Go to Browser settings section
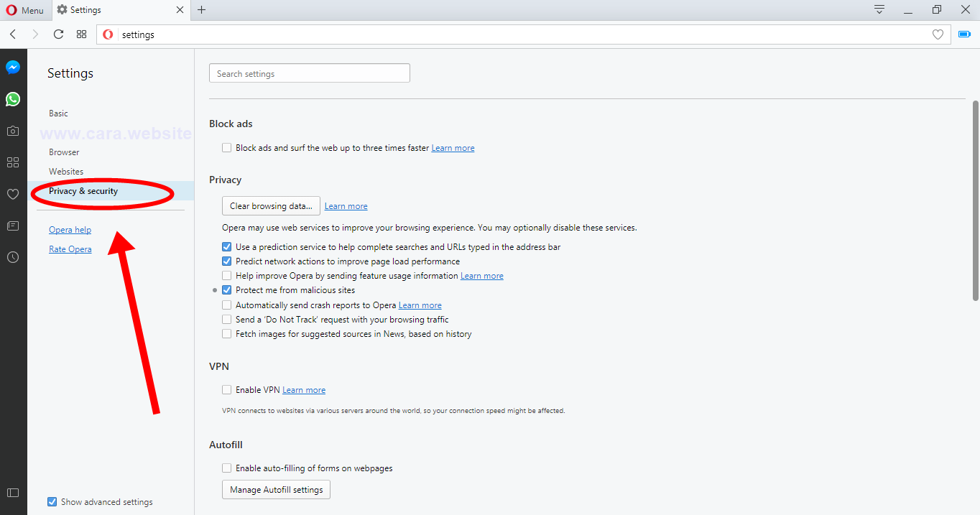980x515 pixels. 64,152
